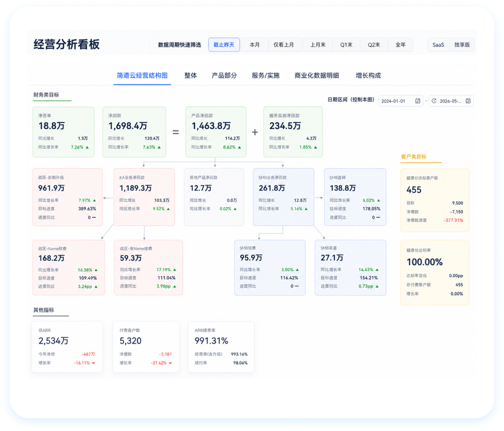504x431 pixels.
Task: Open the 简道云经营结构图 tab
Action: pos(142,75)
